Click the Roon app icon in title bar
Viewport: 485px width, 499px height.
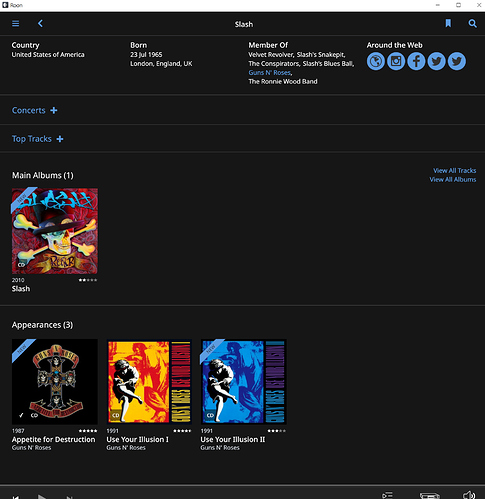coord(5,5)
